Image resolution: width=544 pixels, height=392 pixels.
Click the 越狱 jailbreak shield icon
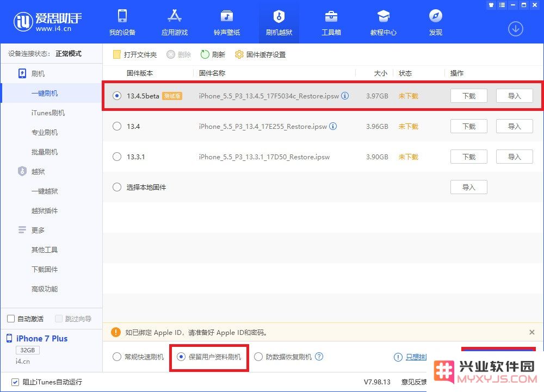(22, 171)
